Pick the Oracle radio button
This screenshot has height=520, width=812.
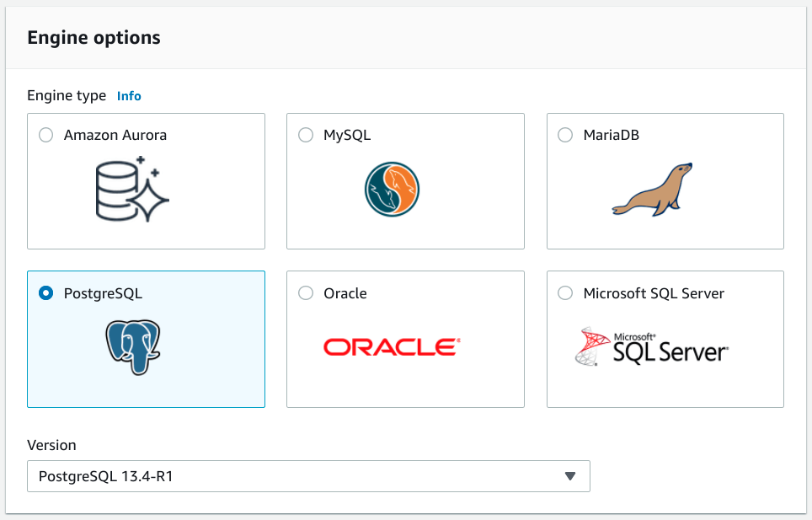click(x=306, y=293)
